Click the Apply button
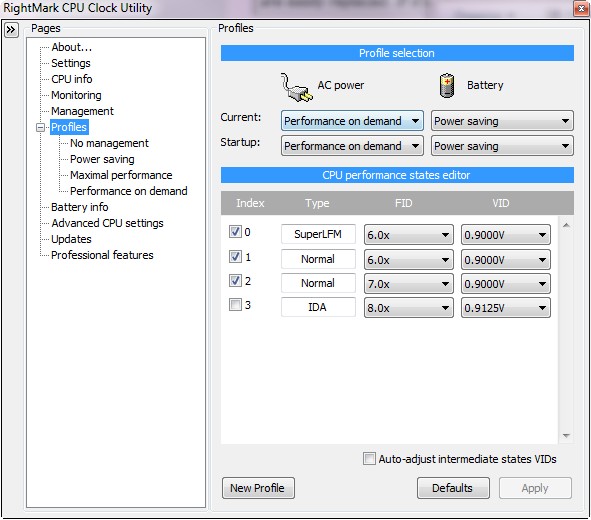The width and height of the screenshot is (591, 520). coord(535,488)
